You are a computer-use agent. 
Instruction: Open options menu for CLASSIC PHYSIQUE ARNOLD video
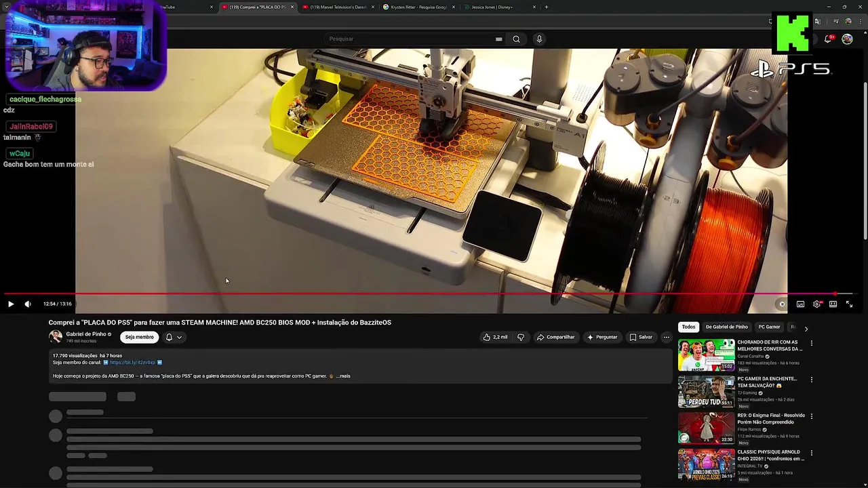click(x=811, y=453)
